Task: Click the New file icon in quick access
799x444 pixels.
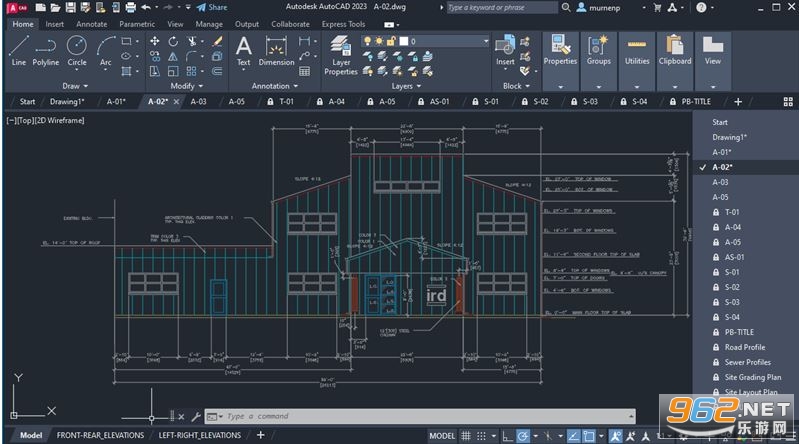Action: tap(41, 7)
